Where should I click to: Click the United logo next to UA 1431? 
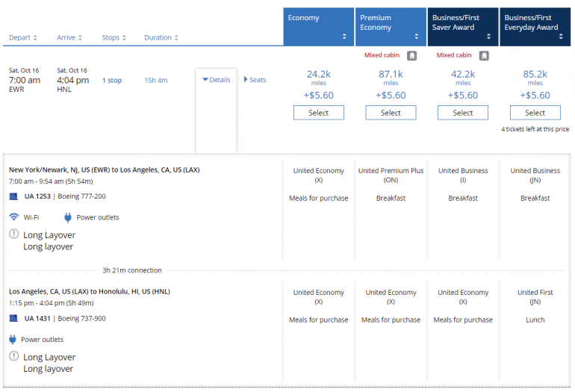[13, 318]
